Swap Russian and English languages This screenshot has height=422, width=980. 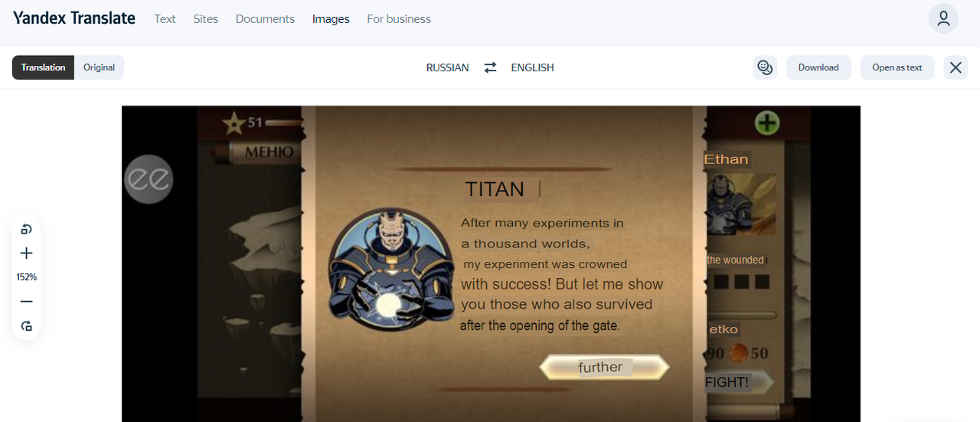pyautogui.click(x=490, y=67)
